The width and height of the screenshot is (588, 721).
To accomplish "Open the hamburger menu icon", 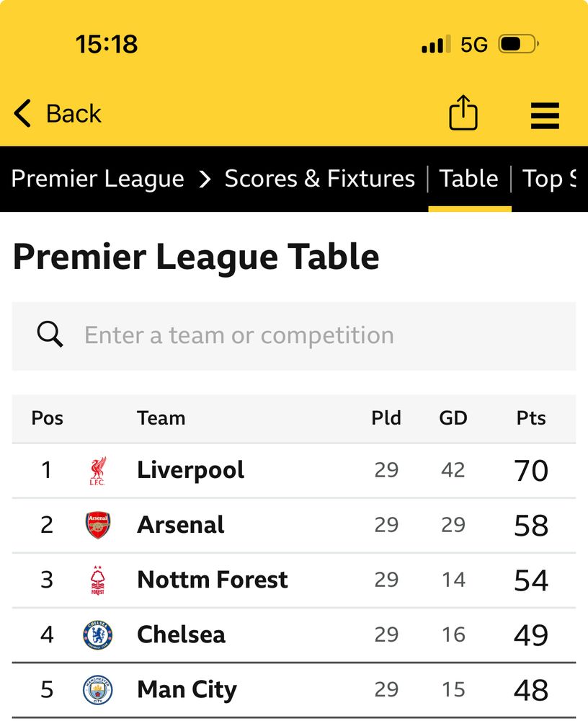I will coord(545,115).
